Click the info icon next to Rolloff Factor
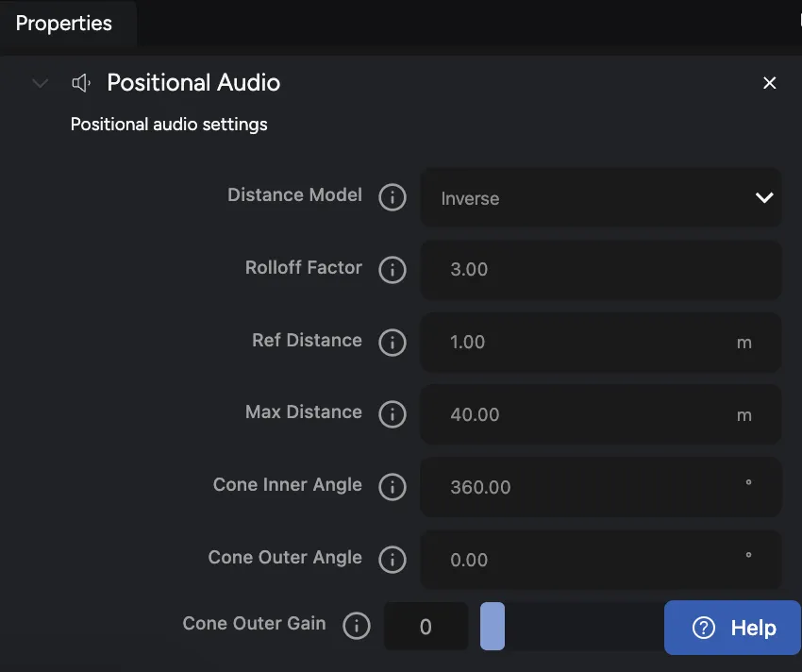The width and height of the screenshot is (802, 672). pyautogui.click(x=392, y=270)
